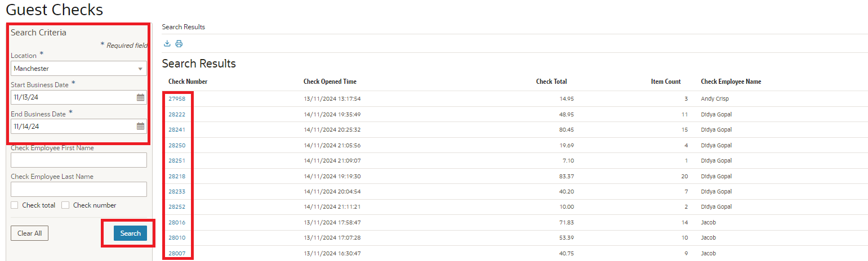Click the print search results icon
The width and height of the screenshot is (868, 261).
click(179, 44)
